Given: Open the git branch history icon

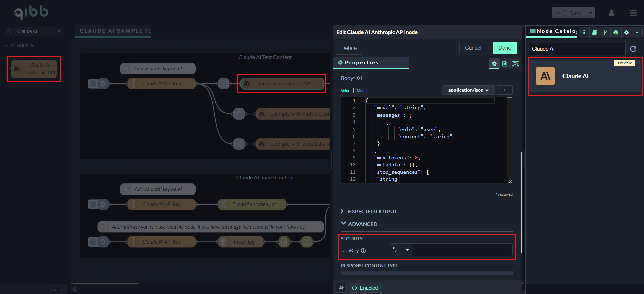Looking at the screenshot, I should 605,32.
